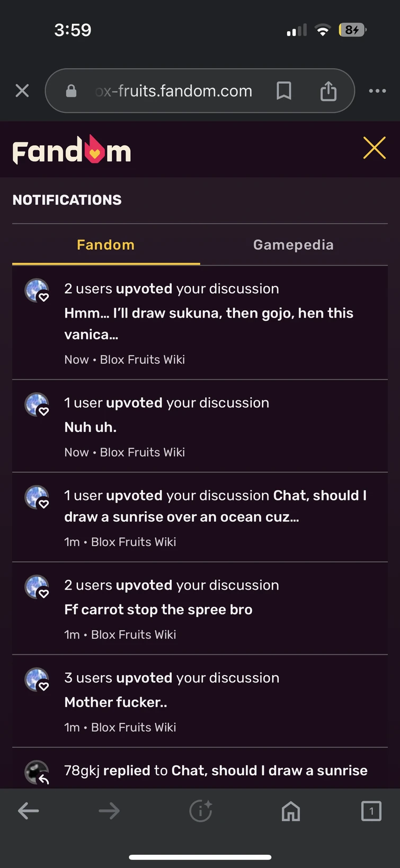Close the browser page with the gray X
Viewport: 400px width, 868px height.
pos(22,91)
